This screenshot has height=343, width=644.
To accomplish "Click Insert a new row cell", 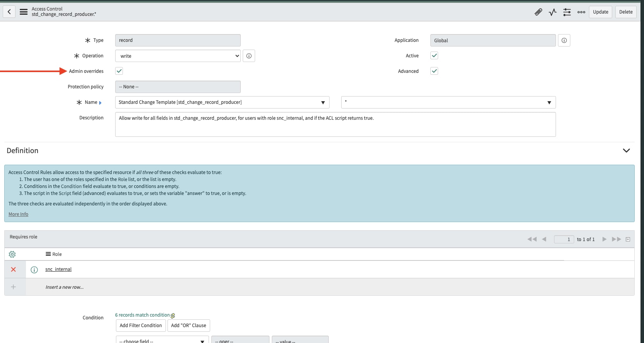I will coord(64,287).
